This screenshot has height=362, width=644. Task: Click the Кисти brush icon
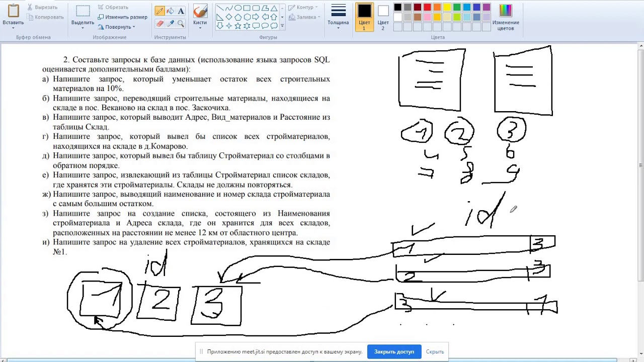(x=200, y=11)
